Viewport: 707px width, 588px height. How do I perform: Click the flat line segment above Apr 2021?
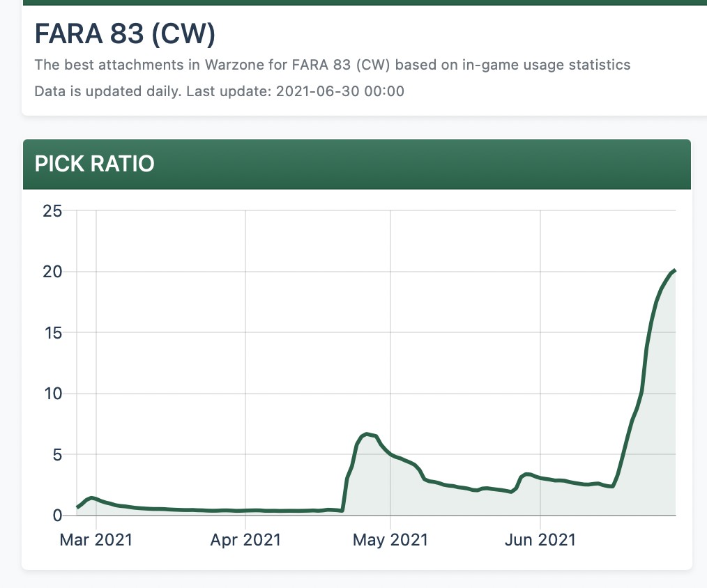click(x=245, y=510)
